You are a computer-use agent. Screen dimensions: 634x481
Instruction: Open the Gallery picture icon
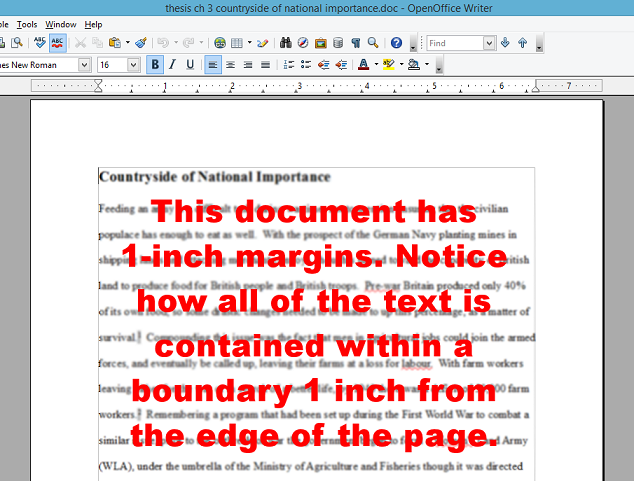click(321, 42)
